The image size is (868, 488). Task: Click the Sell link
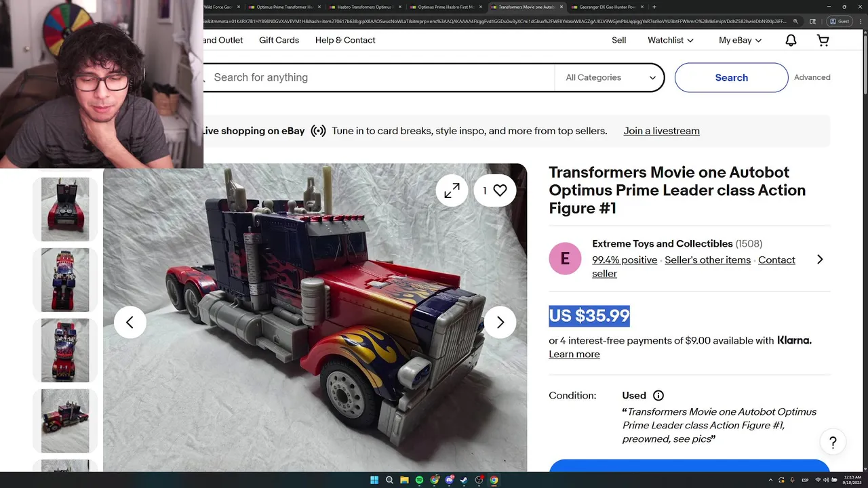[x=619, y=41]
